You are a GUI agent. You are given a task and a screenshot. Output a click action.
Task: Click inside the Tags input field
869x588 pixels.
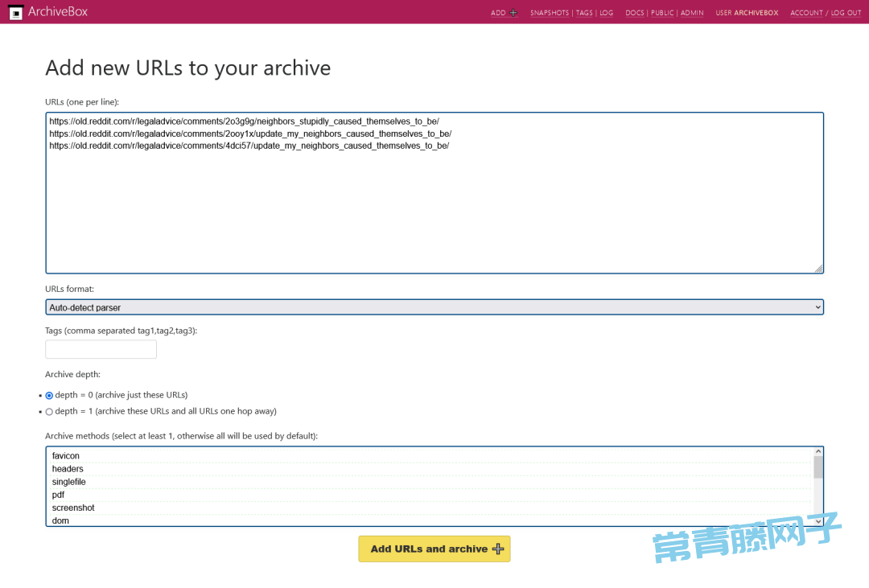(101, 349)
